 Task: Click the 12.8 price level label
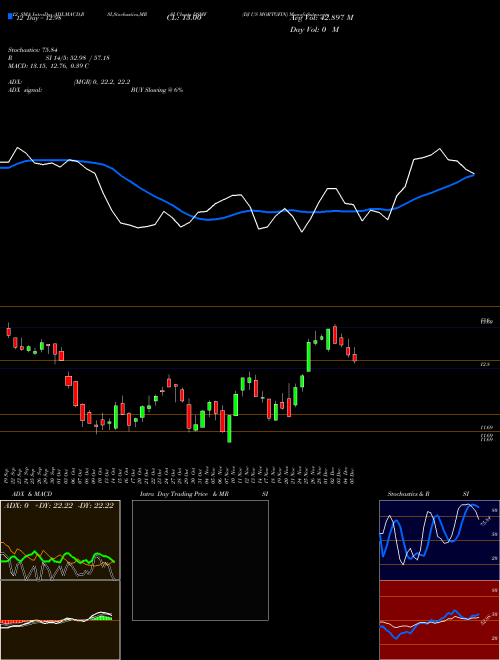(485, 365)
